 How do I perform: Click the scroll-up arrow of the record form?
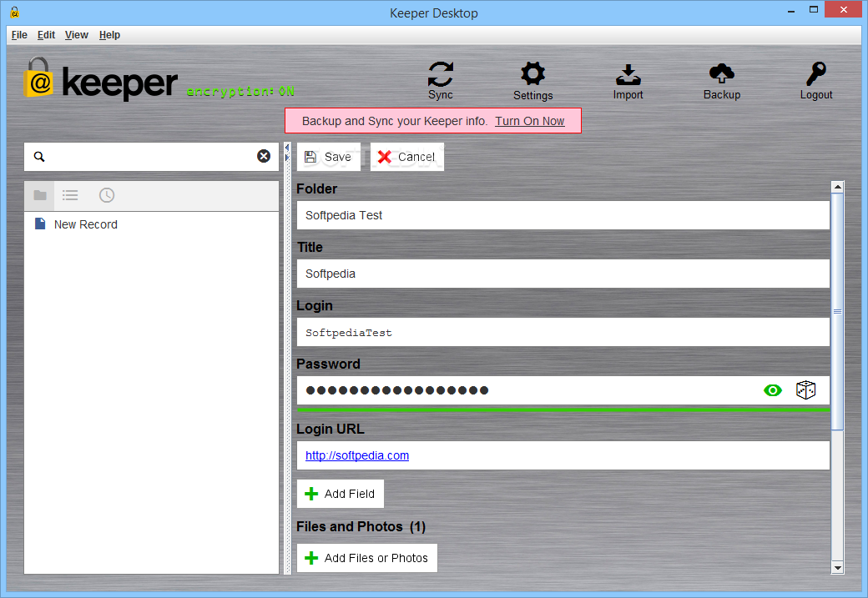tap(838, 187)
